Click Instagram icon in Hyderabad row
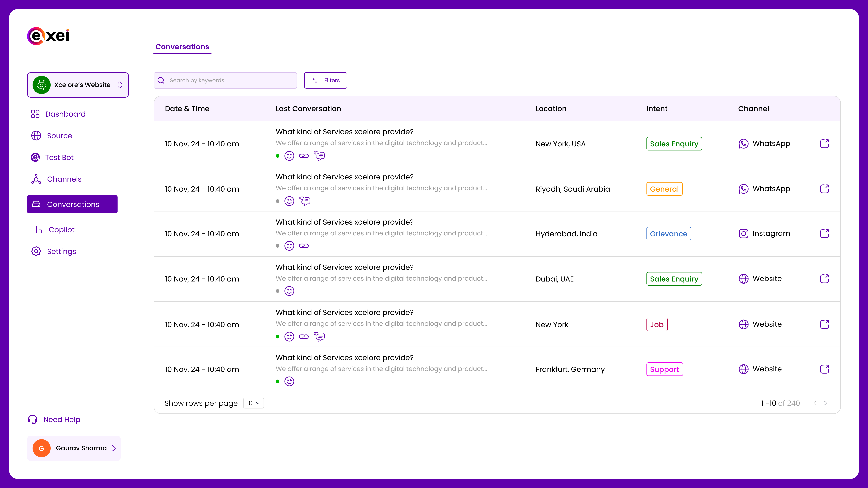Screen dimensions: 868x488 click(743, 234)
